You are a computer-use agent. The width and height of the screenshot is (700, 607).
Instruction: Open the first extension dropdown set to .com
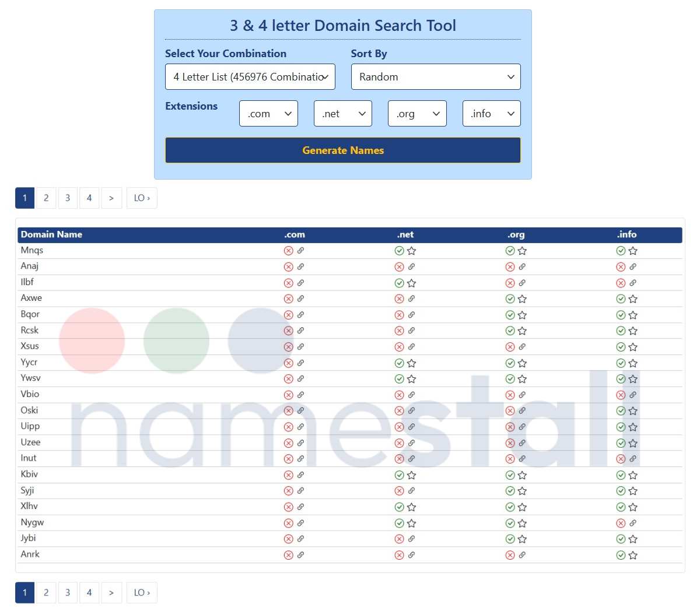(268, 113)
